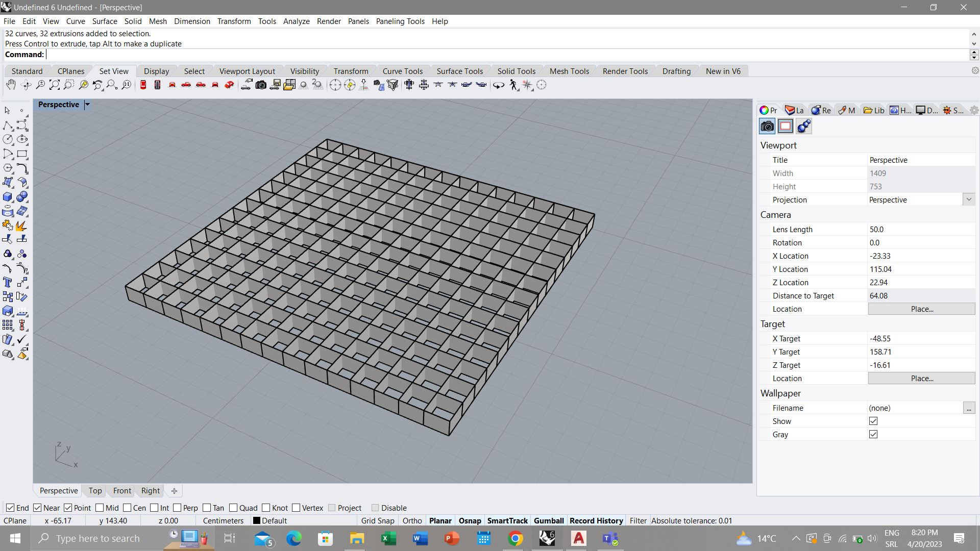This screenshot has width=980, height=551.
Task: Click the Text object tool
Action: (8, 282)
